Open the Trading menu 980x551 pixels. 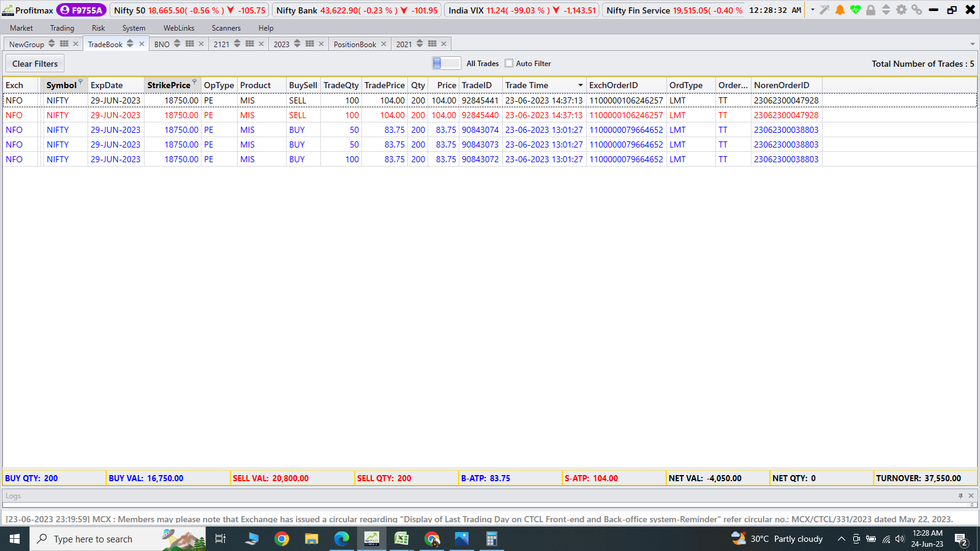coord(62,28)
